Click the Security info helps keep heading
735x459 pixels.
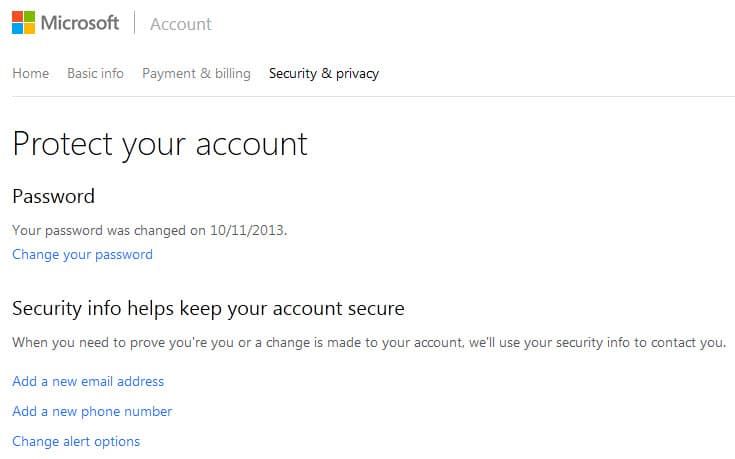tap(209, 309)
